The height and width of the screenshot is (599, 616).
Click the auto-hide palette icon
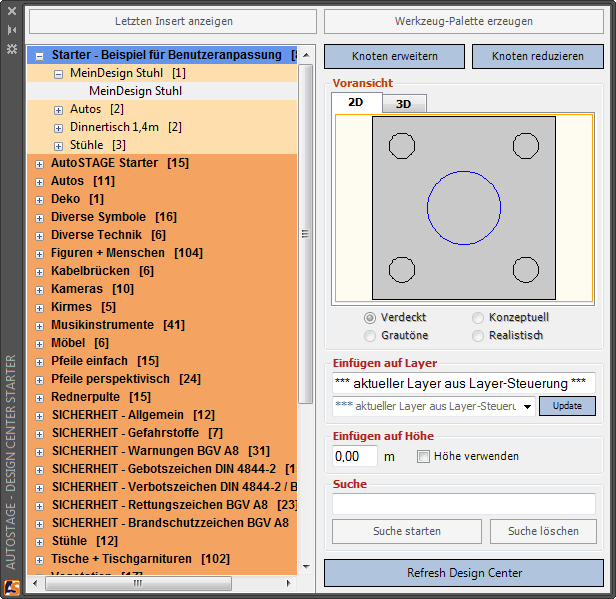click(12, 31)
